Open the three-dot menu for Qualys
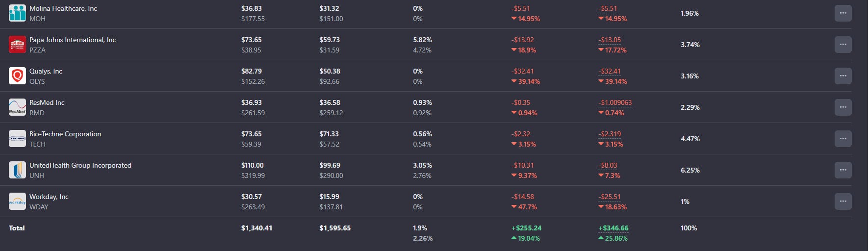This screenshot has width=868, height=251. [x=843, y=76]
